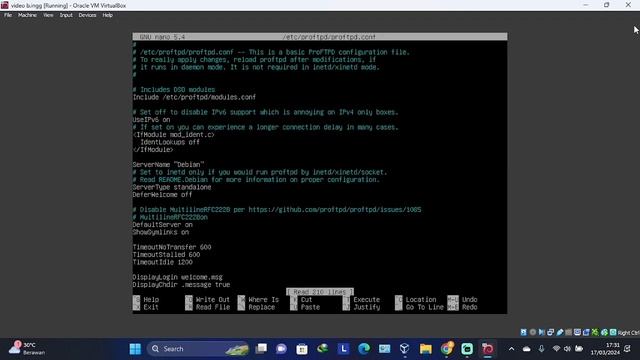
Task: Click the VirtualBox window title icon
Action: click(4, 5)
